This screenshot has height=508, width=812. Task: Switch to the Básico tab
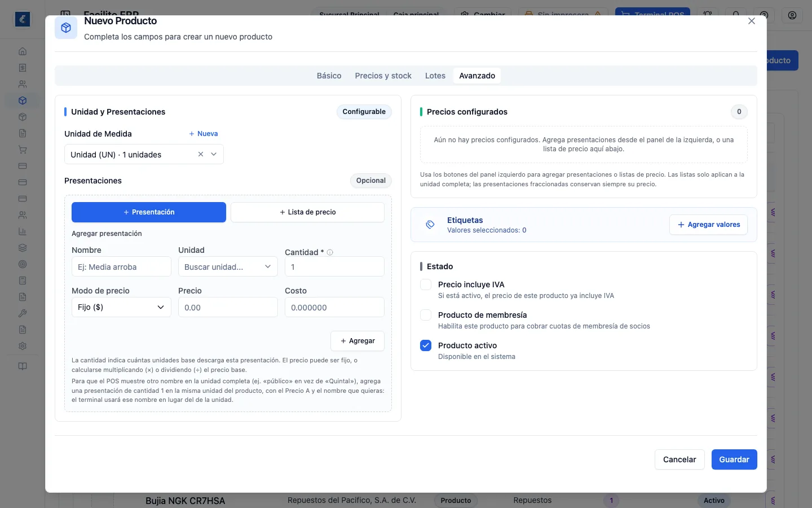coord(329,76)
